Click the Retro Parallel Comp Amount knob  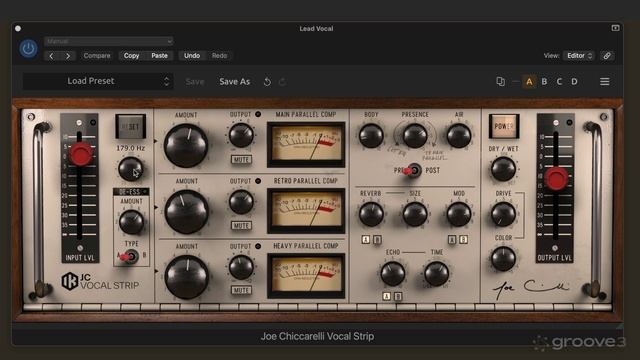point(187,212)
